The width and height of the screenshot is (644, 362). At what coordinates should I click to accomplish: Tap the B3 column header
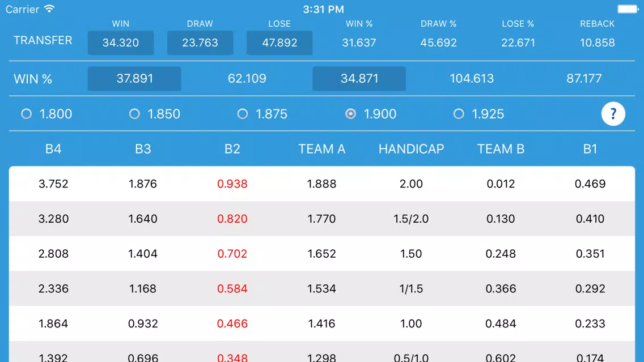[143, 148]
